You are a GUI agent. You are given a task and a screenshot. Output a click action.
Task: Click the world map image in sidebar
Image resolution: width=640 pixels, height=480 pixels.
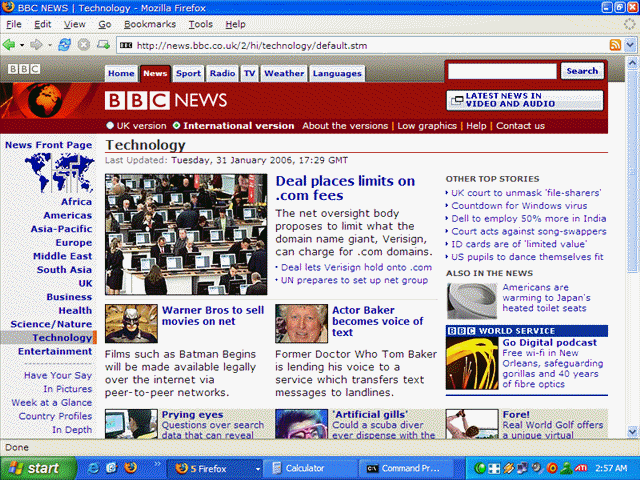[x=60, y=172]
